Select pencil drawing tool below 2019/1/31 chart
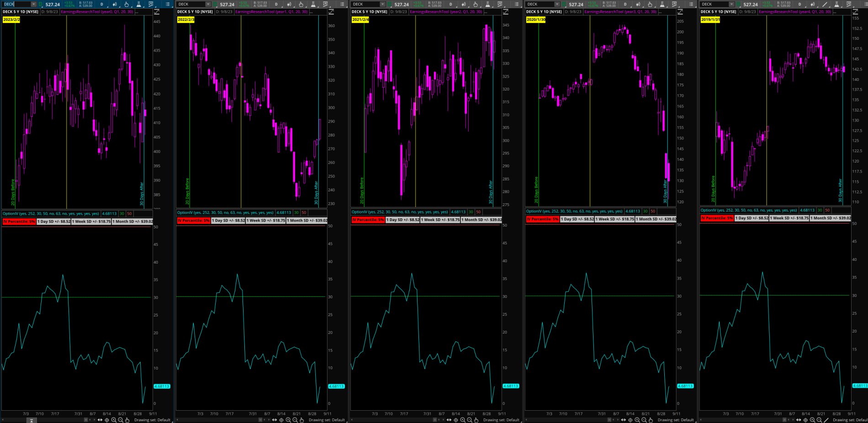The width and height of the screenshot is (868, 423). point(826,420)
